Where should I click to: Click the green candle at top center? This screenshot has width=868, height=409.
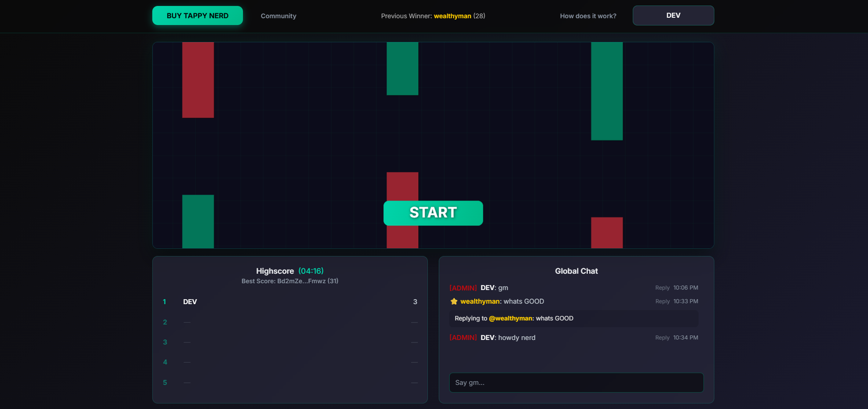click(402, 69)
